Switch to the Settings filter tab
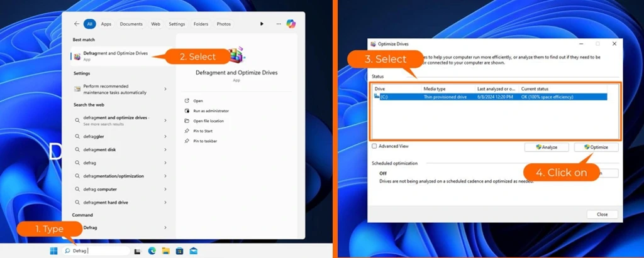The height and width of the screenshot is (258, 644). (177, 24)
